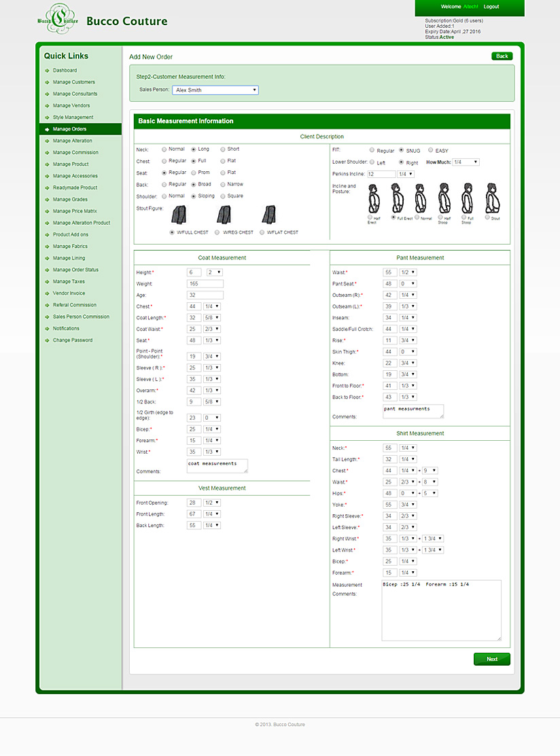Click the bullet icon beside Style Management
This screenshot has width=560, height=756.
click(48, 117)
